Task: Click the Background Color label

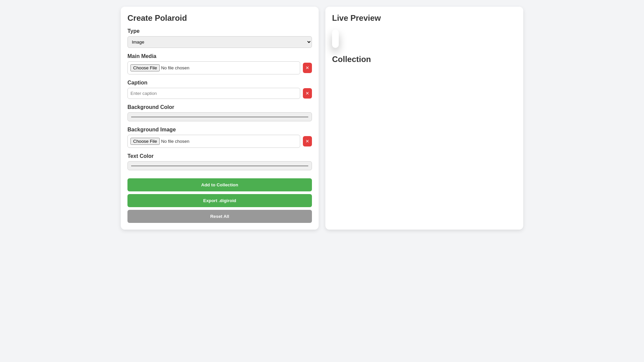Action: click(x=151, y=107)
